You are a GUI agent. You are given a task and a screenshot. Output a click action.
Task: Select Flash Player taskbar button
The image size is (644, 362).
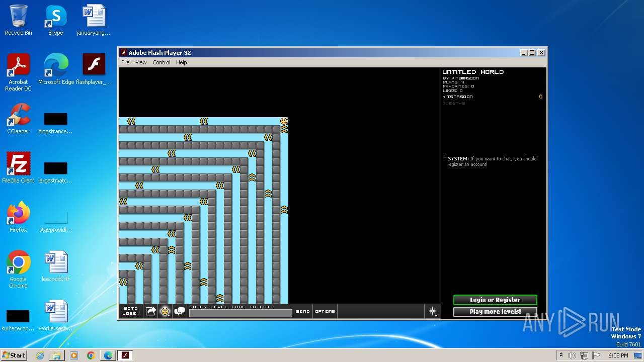click(125, 355)
